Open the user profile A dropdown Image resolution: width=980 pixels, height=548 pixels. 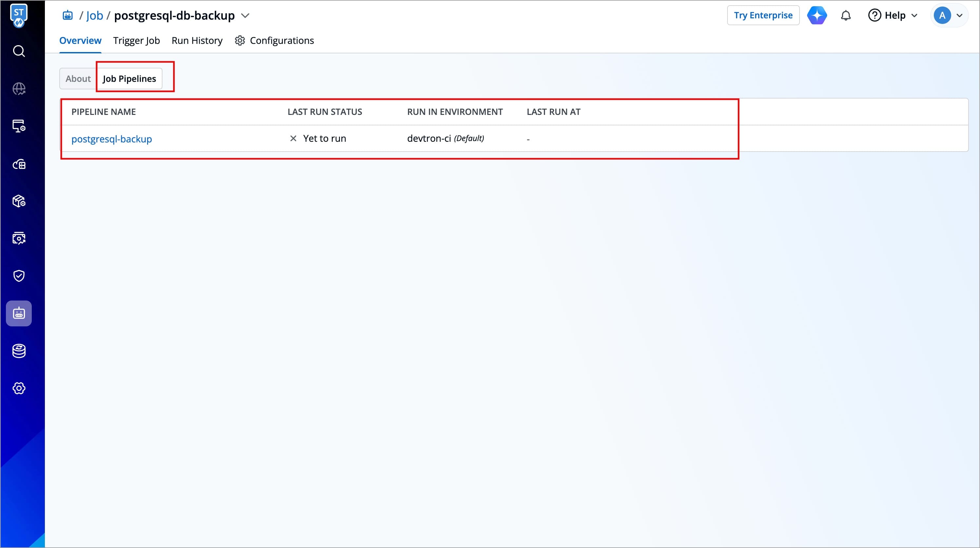pos(949,16)
